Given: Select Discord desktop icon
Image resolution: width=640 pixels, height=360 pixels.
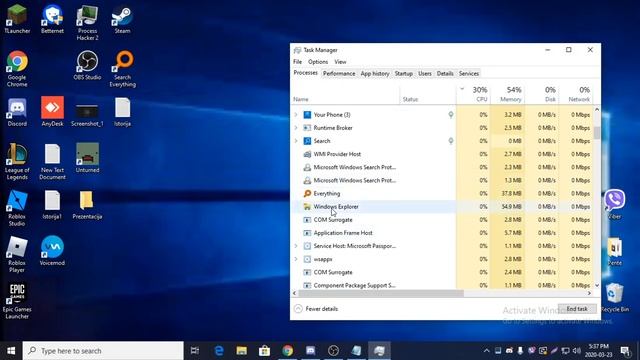Looking at the screenshot, I should click(x=17, y=112).
